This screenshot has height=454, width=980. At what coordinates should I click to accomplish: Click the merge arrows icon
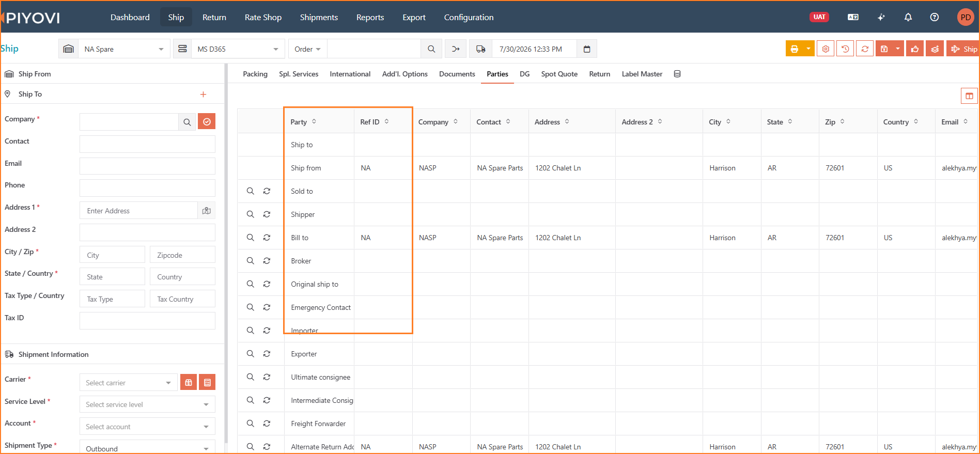456,49
